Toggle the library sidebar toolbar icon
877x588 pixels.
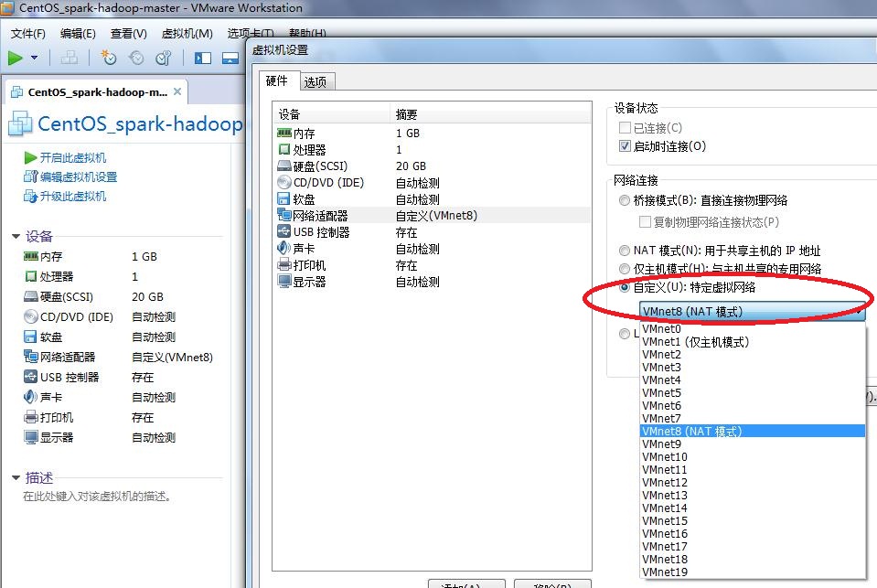click(x=202, y=58)
